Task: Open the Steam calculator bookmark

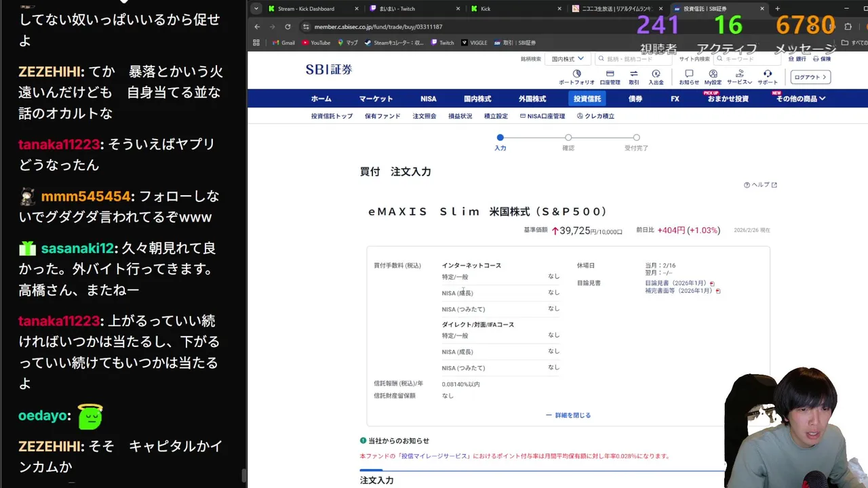Action: click(394, 43)
